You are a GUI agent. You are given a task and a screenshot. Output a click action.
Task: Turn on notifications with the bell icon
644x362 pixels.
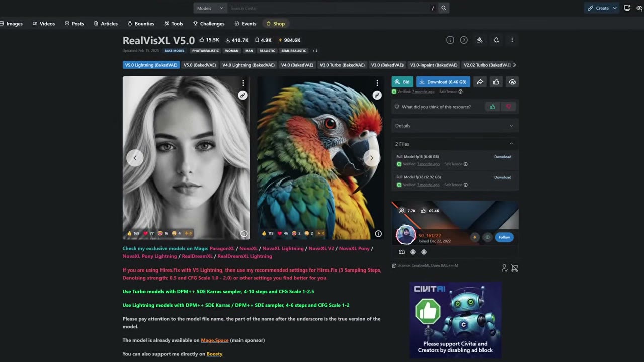[x=496, y=40]
